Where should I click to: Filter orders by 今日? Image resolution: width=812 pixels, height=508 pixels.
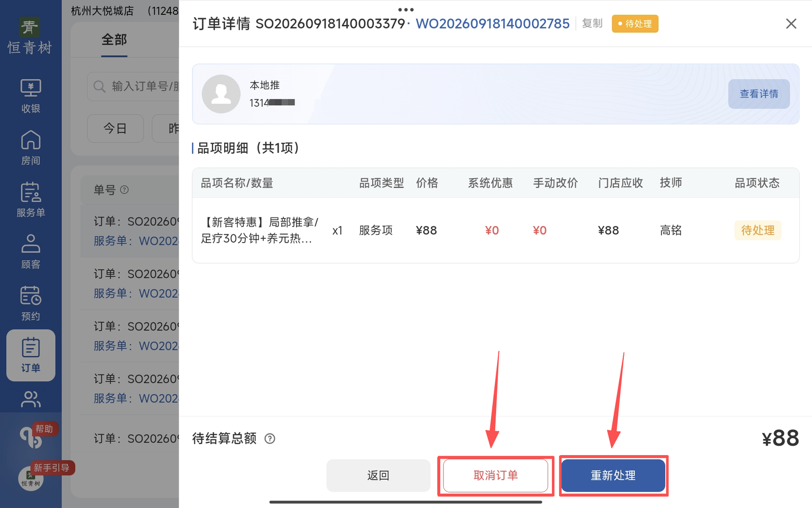115,129
